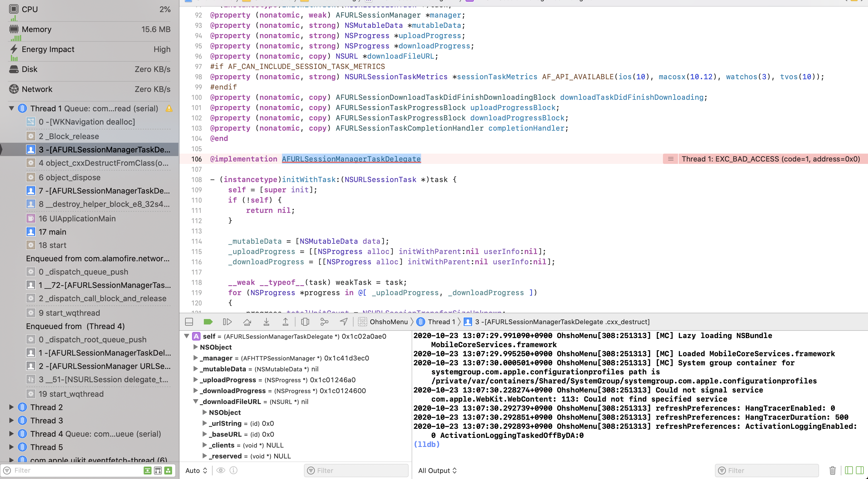Collapse the self variable tree
The image size is (868, 479).
click(x=186, y=336)
